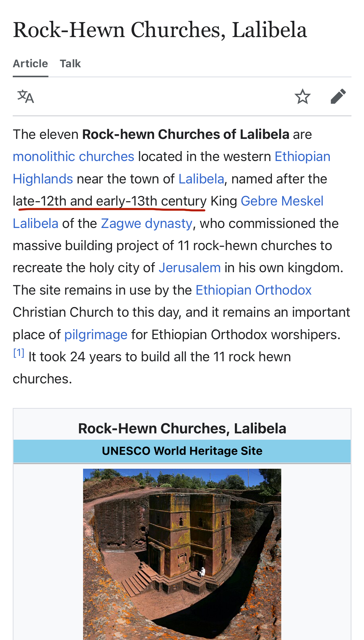Open the Lalibela town link
The height and width of the screenshot is (640, 364).
(x=201, y=179)
